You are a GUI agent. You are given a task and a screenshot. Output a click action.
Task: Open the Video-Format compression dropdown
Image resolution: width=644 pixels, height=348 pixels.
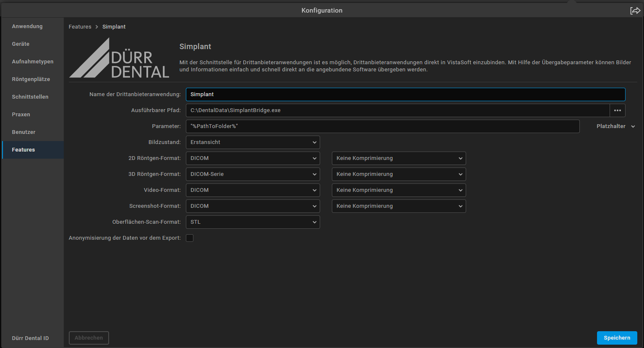point(399,190)
